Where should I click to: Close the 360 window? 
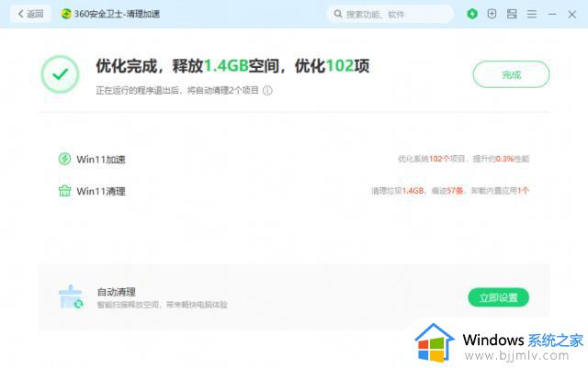pos(571,15)
